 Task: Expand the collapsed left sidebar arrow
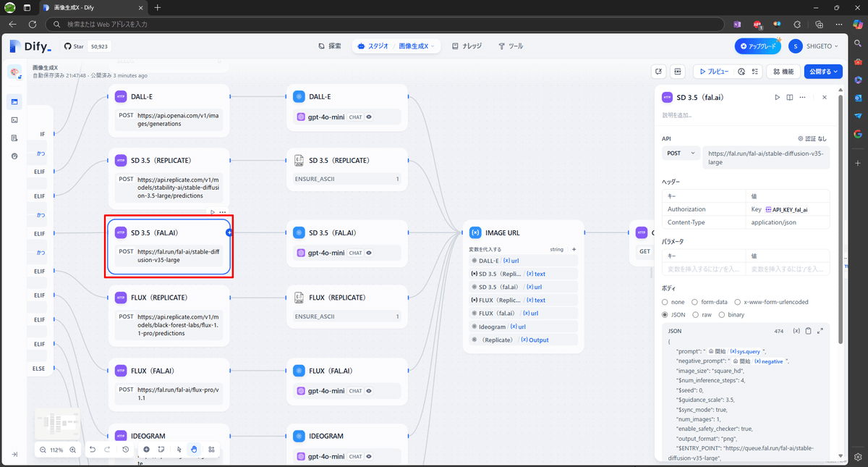coord(14,454)
